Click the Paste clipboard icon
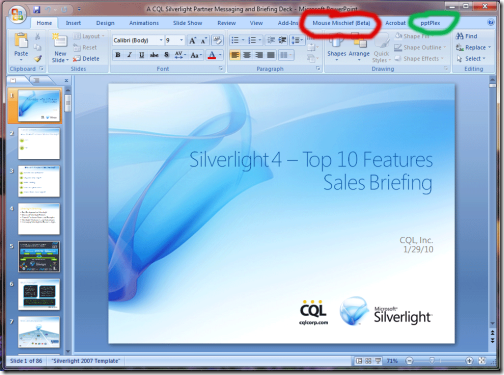This screenshot has height=375, width=504. (x=21, y=40)
